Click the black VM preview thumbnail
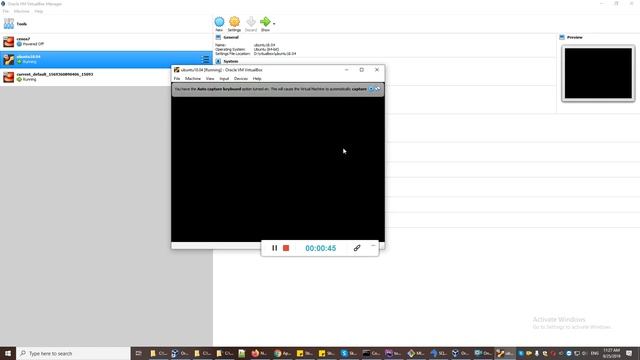This screenshot has height=360, width=640. point(598,73)
